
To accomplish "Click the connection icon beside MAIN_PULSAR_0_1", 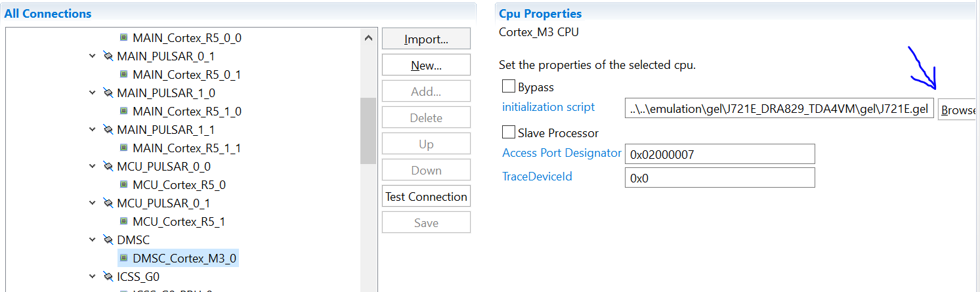I will [x=108, y=56].
